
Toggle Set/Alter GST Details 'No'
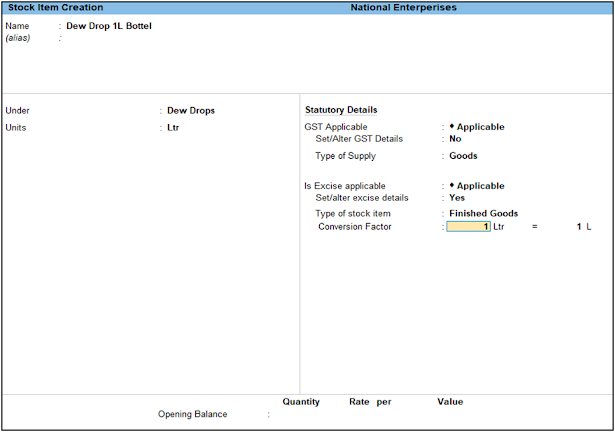click(x=455, y=139)
